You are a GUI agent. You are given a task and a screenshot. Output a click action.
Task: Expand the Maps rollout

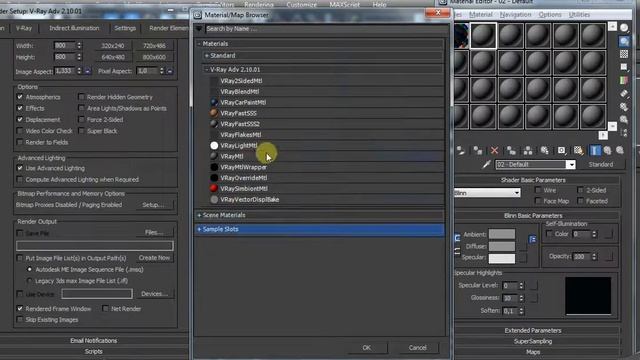(533, 352)
